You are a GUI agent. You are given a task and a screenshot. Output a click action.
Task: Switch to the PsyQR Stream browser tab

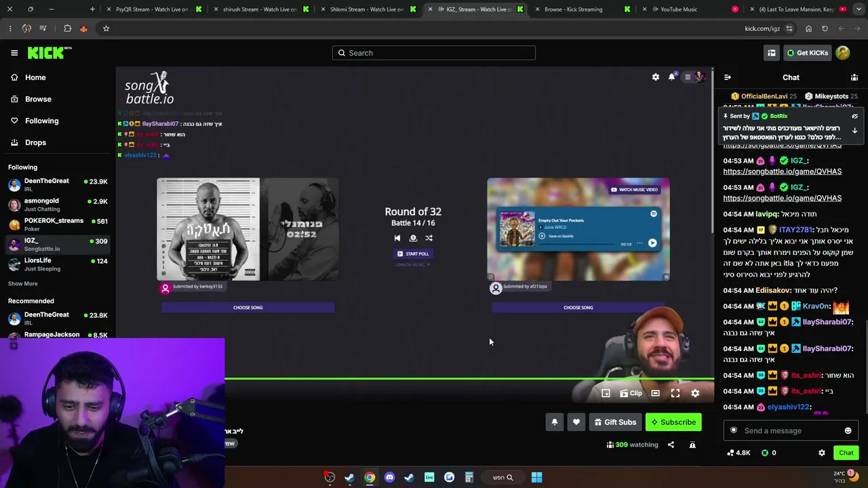[x=151, y=9]
